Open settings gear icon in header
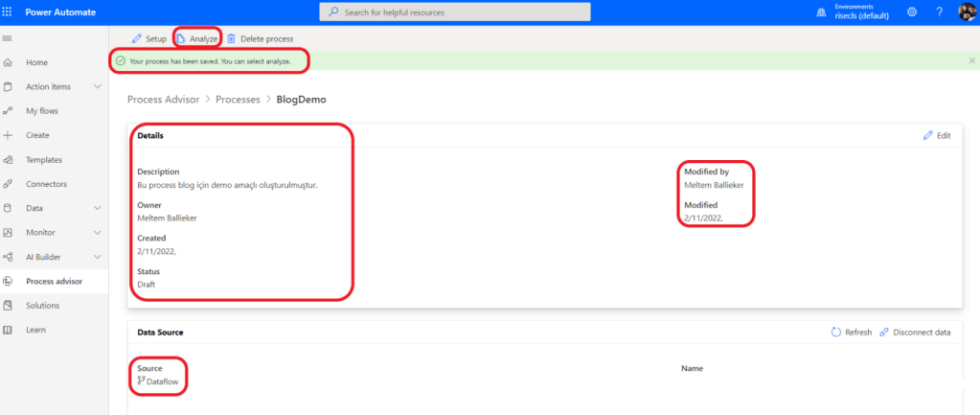This screenshot has height=415, width=980. [x=911, y=12]
